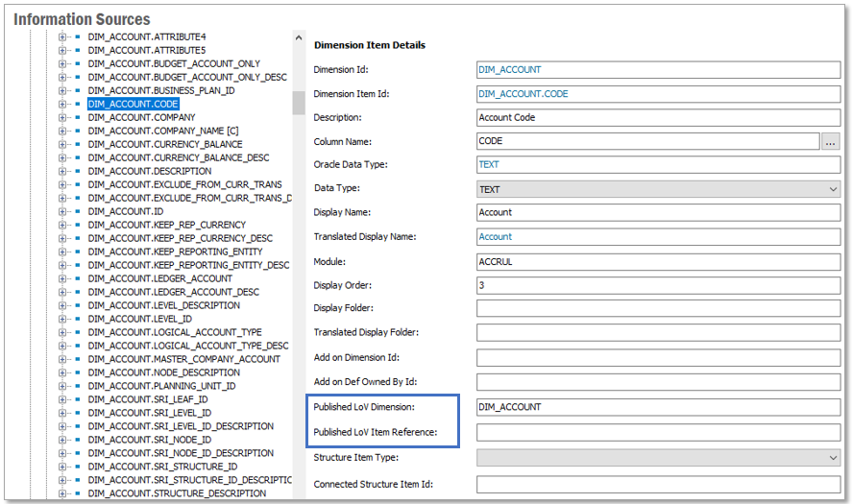Select DIM_ACCOUNT.DESCRIPTION tree item
852x504 pixels.
tap(149, 171)
